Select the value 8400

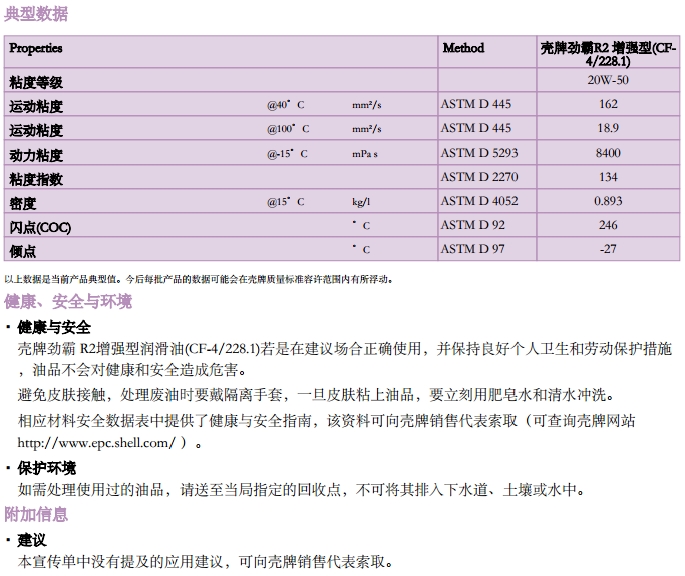point(608,153)
